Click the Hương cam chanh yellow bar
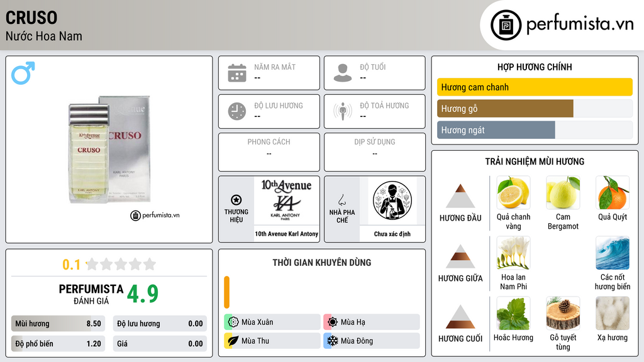 [535, 87]
